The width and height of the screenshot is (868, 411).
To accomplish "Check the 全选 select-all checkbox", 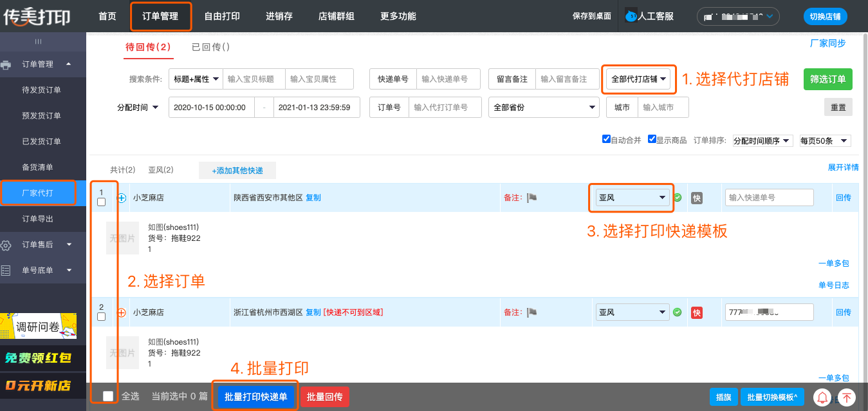I will pos(109,396).
